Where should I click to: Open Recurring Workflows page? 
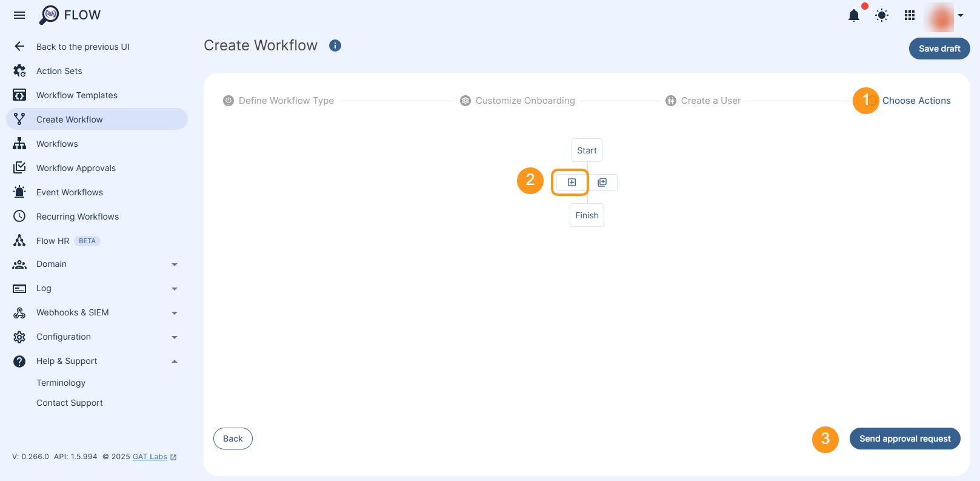pyautogui.click(x=78, y=217)
